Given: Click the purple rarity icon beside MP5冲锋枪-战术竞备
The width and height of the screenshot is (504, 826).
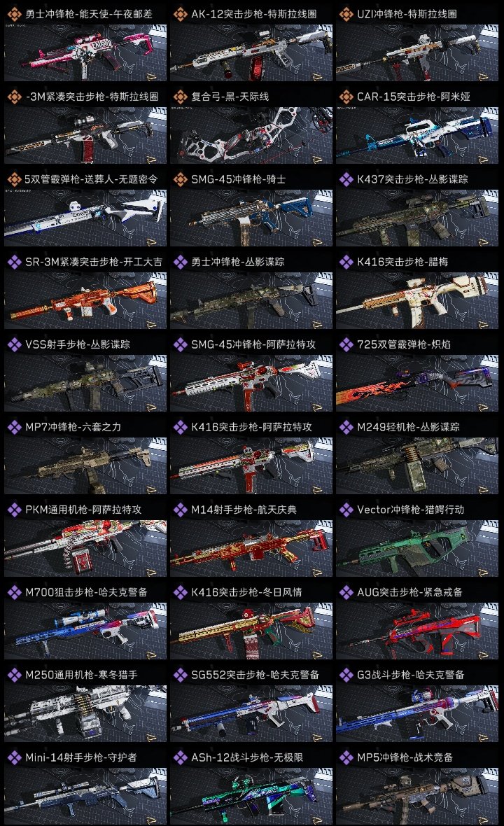Looking at the screenshot, I should tap(346, 757).
